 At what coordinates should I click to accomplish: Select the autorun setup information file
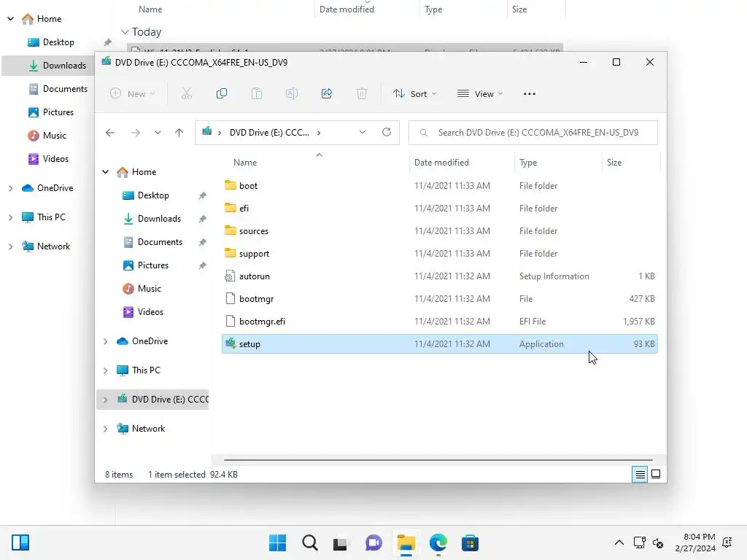point(439,276)
